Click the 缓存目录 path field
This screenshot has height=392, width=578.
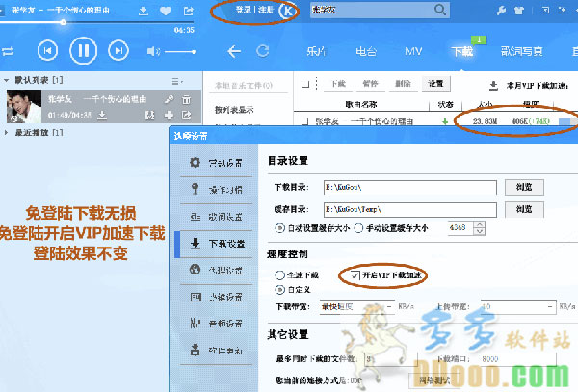click(x=410, y=209)
